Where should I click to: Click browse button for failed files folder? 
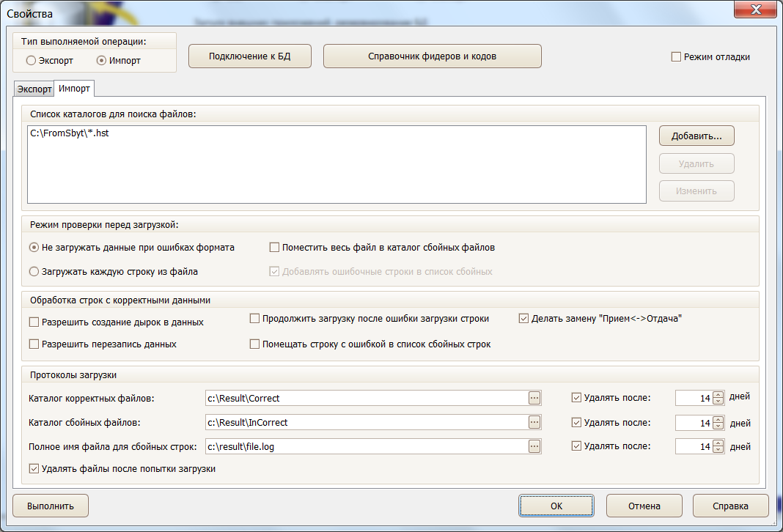point(534,422)
